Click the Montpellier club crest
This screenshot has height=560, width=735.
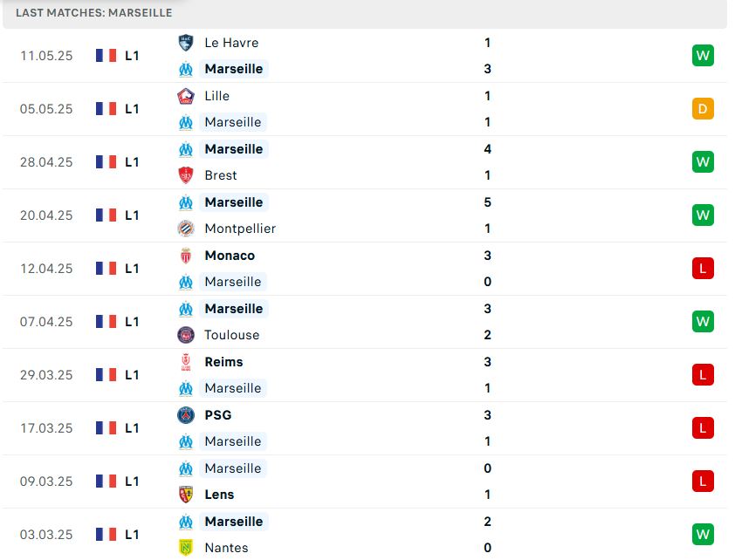[186, 229]
